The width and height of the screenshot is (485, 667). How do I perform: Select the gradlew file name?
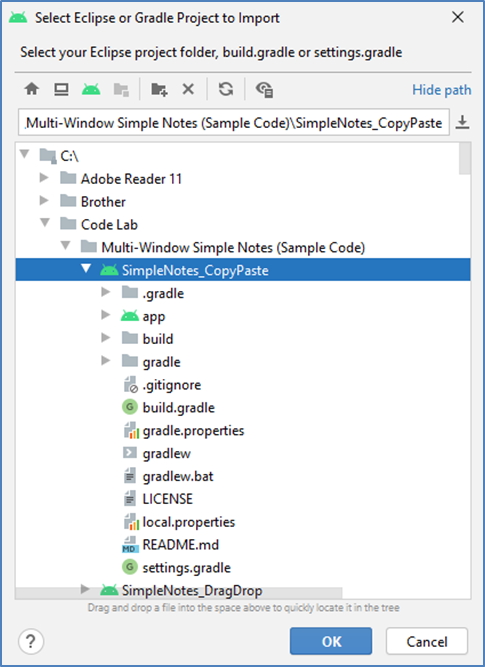(167, 453)
